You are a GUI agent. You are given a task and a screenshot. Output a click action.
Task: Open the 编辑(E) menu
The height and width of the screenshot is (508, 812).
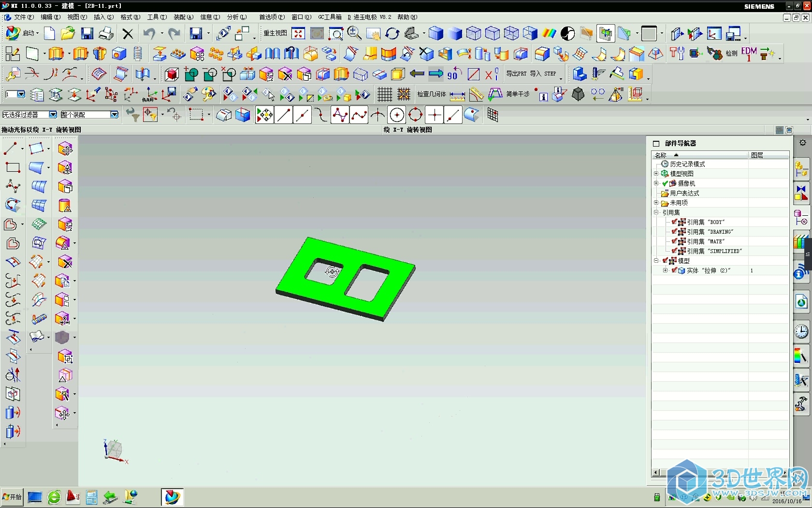coord(50,17)
